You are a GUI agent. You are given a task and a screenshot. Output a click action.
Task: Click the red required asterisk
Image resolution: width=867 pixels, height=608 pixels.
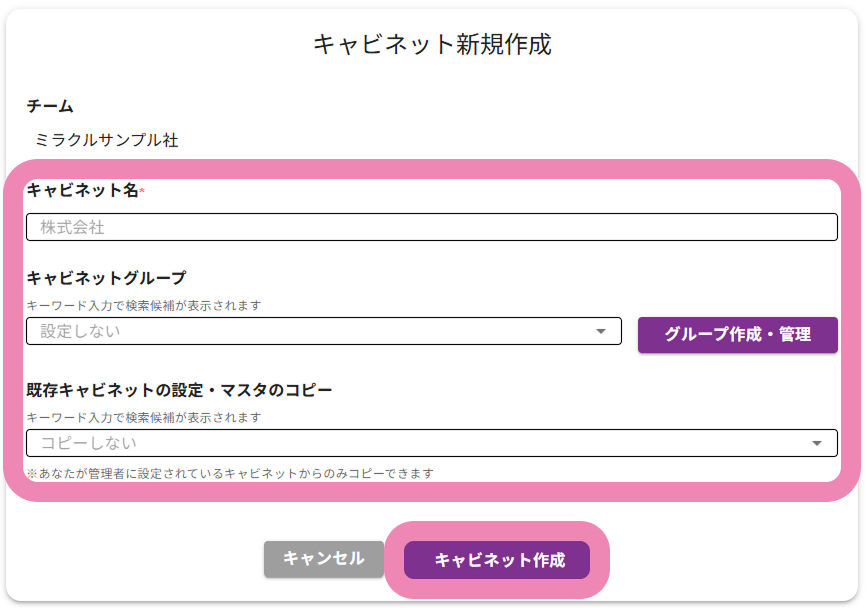click(x=142, y=190)
